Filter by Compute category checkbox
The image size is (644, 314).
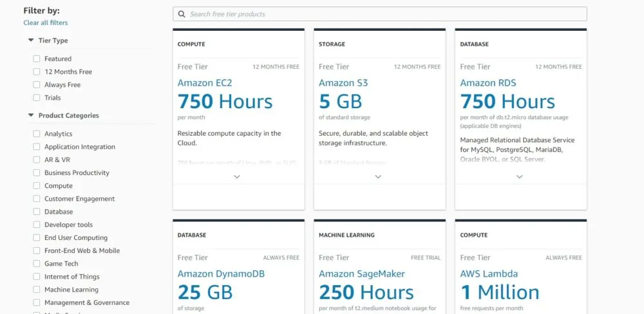pos(37,186)
